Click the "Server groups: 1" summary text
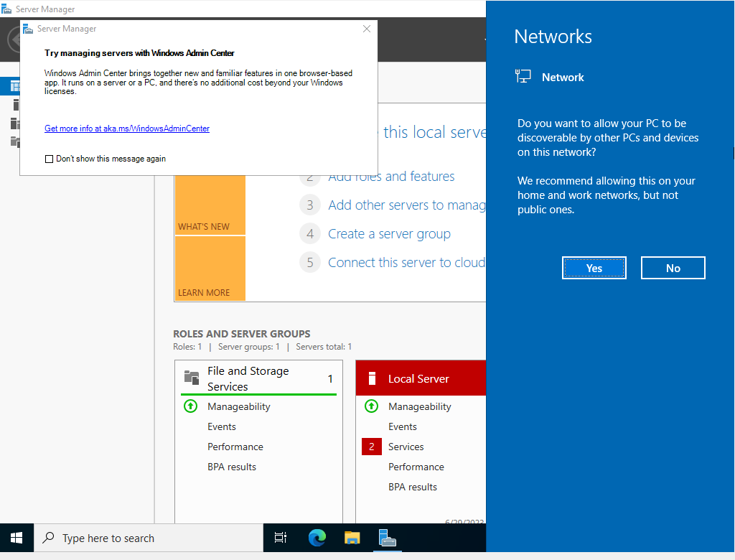Viewport: 735px width, 560px height. point(249,347)
